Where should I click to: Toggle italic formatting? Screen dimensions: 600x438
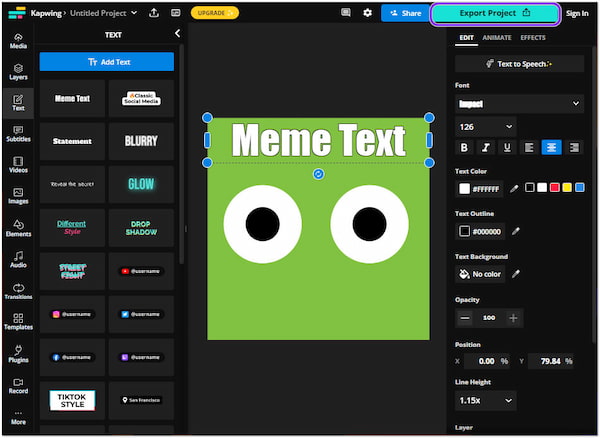486,147
